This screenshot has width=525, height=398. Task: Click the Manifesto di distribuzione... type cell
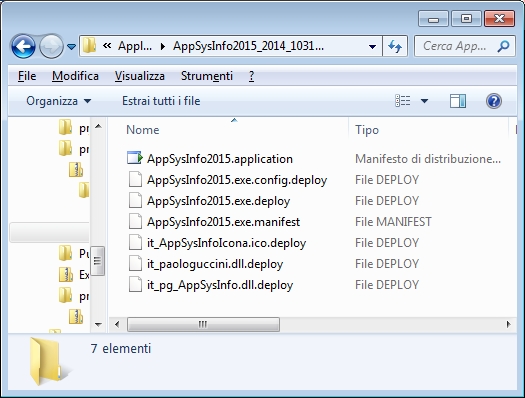[428, 159]
